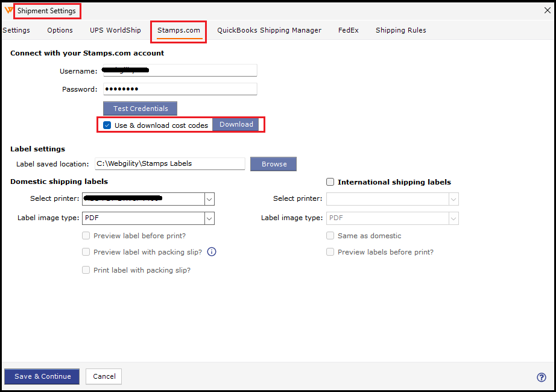Open the Options tab

60,30
